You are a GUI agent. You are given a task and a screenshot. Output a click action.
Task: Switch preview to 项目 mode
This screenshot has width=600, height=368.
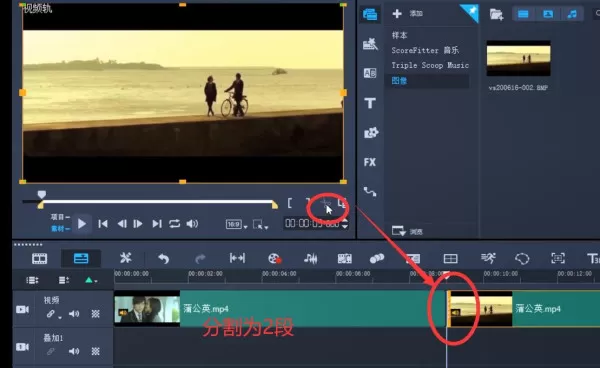(60, 217)
